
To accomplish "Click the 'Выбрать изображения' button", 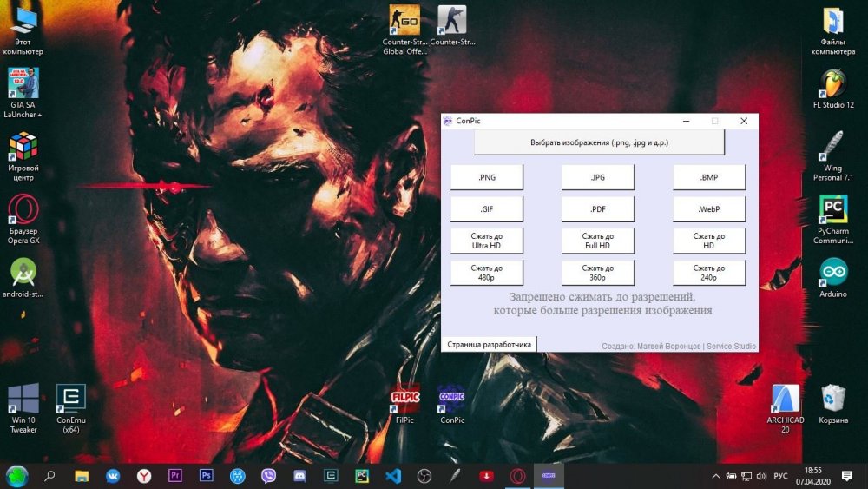I will pyautogui.click(x=599, y=142).
